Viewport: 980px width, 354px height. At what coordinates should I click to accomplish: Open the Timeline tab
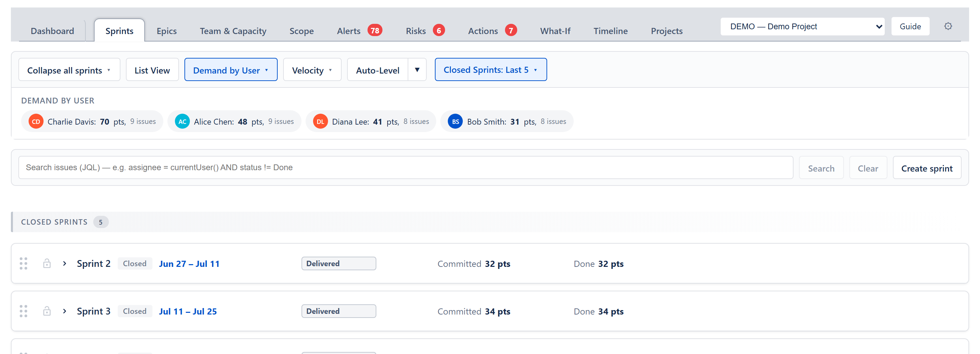[x=610, y=31]
